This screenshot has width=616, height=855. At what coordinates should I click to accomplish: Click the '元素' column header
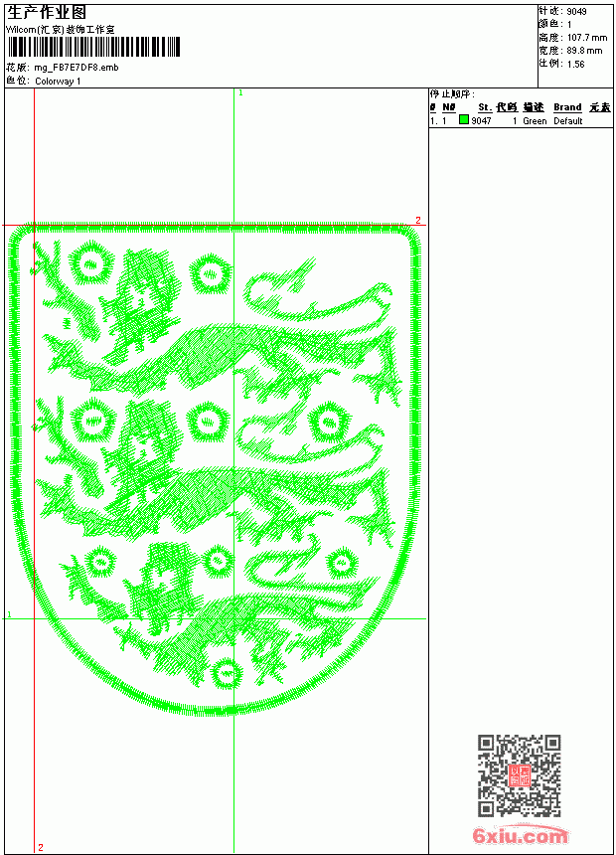(600, 107)
